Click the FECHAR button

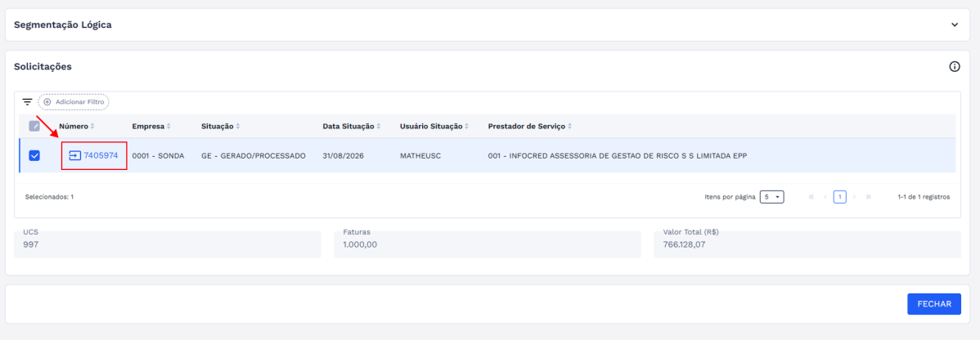tap(934, 304)
